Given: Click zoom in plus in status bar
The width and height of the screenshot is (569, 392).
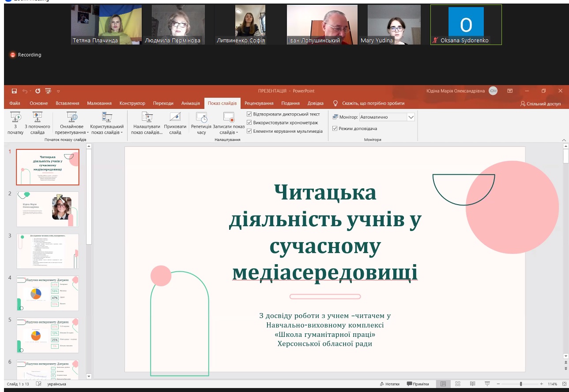Looking at the screenshot, I should click(x=542, y=384).
